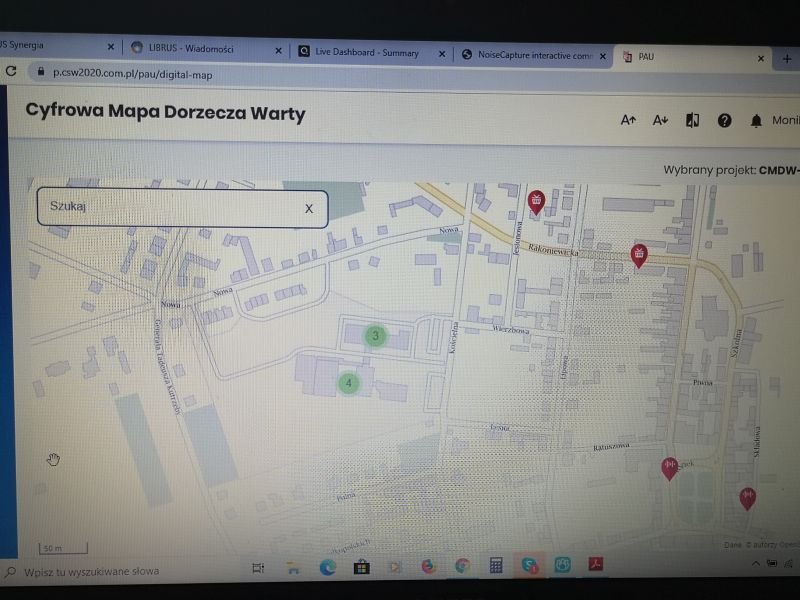Click the decrease font size icon
This screenshot has height=600, width=800.
(659, 120)
